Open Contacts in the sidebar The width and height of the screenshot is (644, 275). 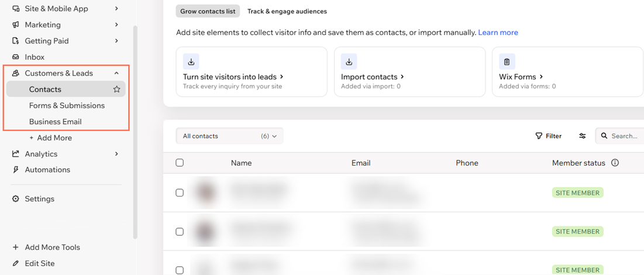pyautogui.click(x=66, y=89)
